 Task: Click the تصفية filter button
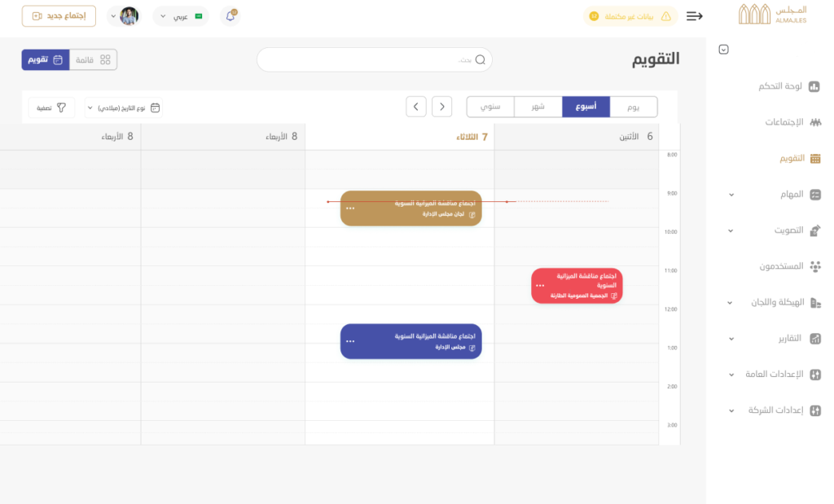[x=51, y=107]
